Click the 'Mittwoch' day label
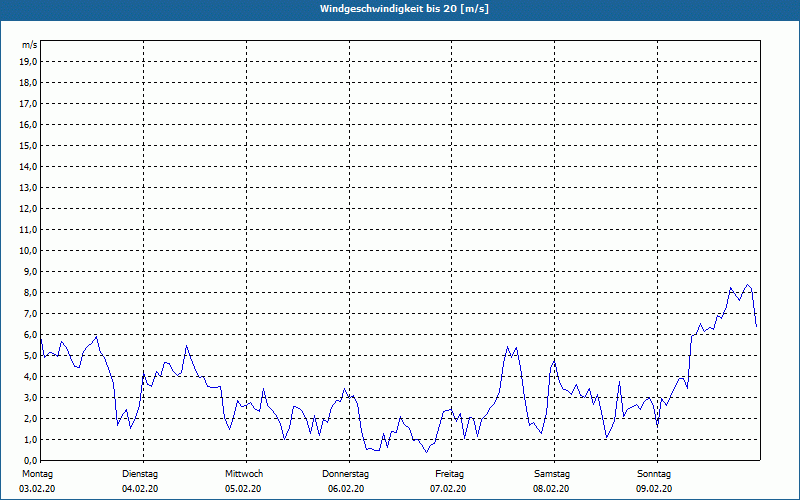800x500 pixels. coord(244,474)
